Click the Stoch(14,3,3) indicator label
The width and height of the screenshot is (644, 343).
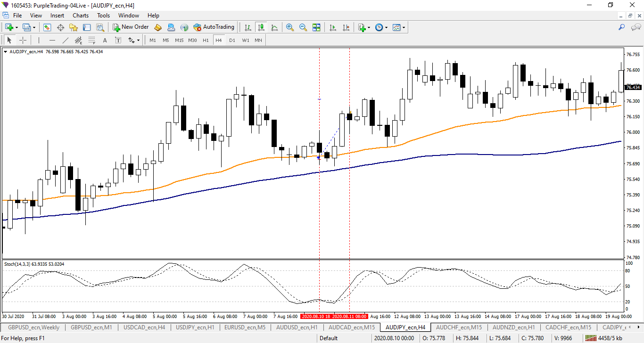coord(34,264)
